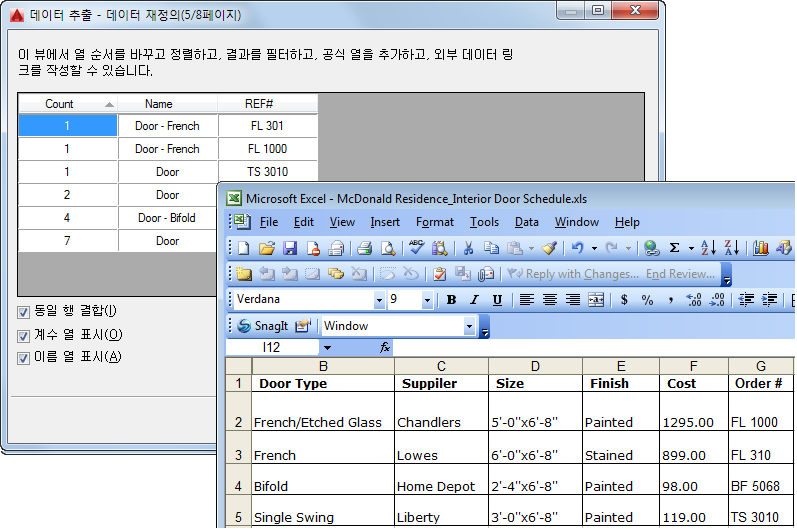
Task: Open the Insert menu in Excel
Action: click(385, 222)
